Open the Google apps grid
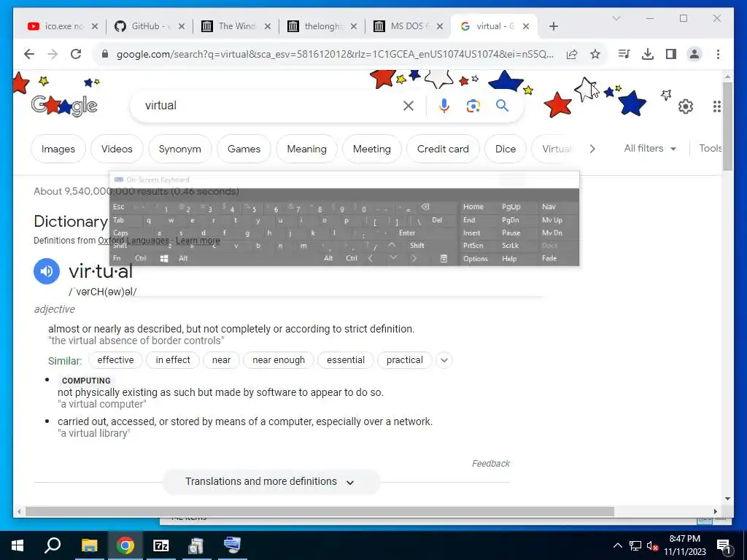Screen dimensions: 747x560 coord(716,106)
